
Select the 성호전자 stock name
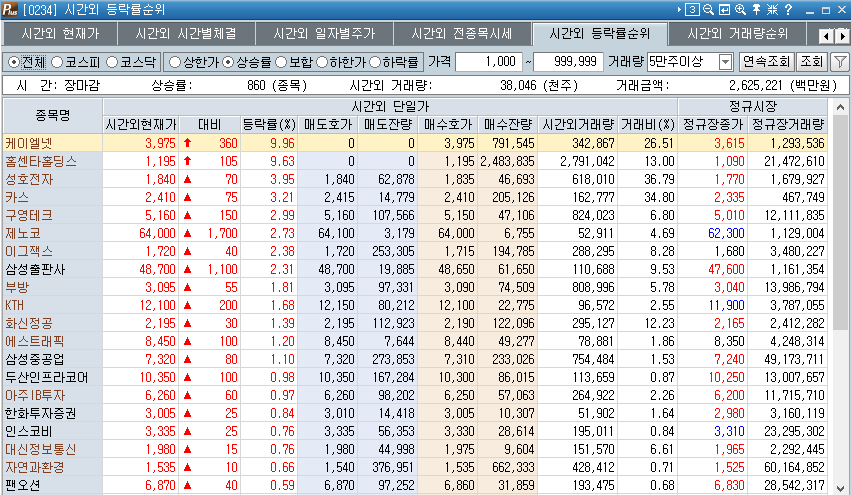coord(29,179)
